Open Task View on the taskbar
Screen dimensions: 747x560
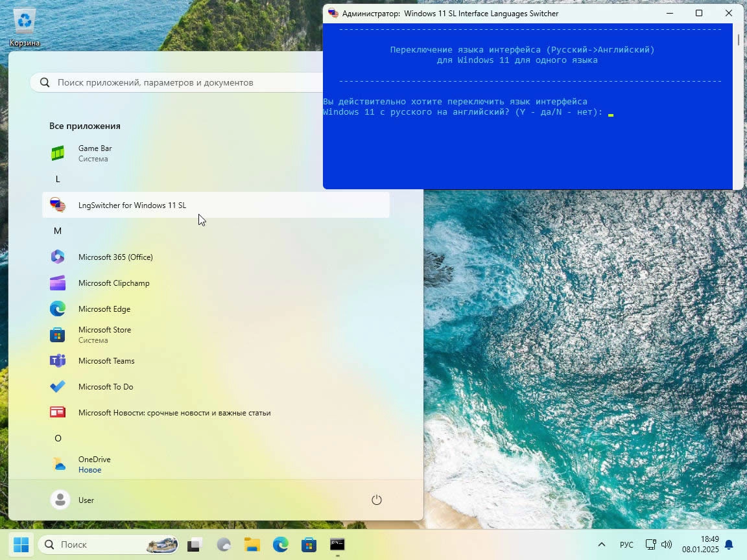pos(195,544)
